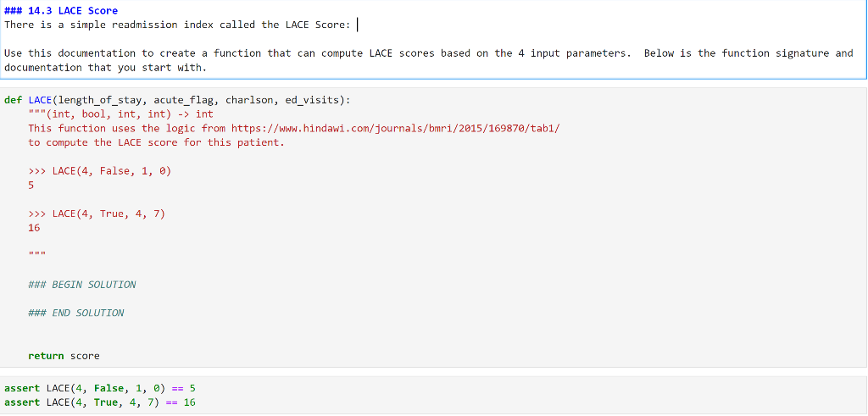Click the closing triple quotes of the docstring

pyautogui.click(x=37, y=253)
